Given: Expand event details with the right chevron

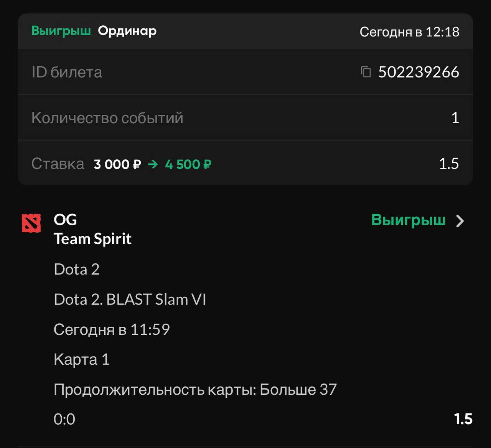Looking at the screenshot, I should 460,221.
